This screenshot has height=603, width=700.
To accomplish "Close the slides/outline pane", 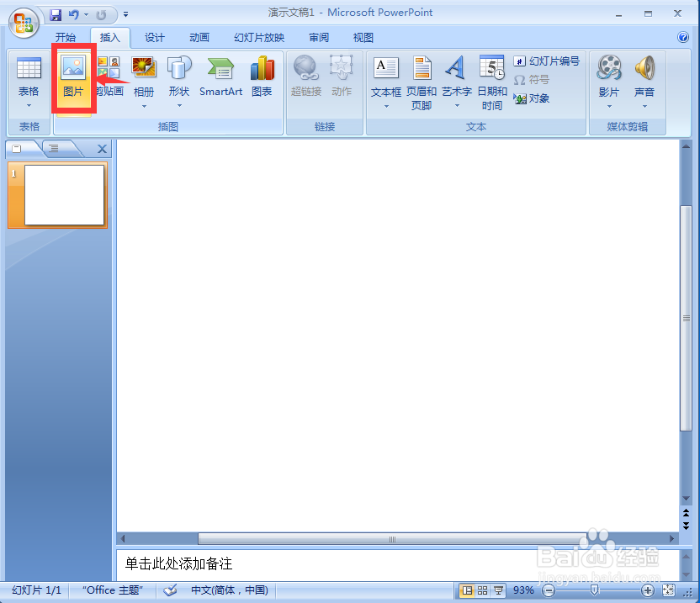I will [102, 149].
